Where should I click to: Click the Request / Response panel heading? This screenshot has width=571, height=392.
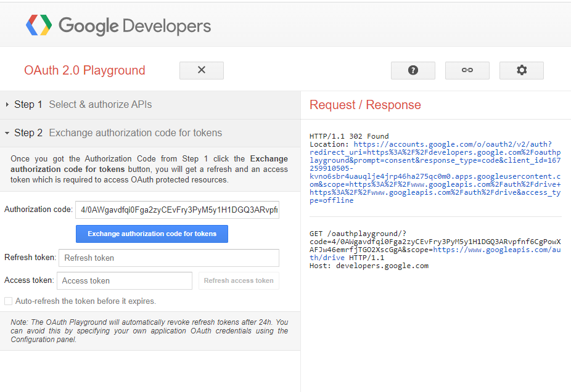tap(365, 105)
